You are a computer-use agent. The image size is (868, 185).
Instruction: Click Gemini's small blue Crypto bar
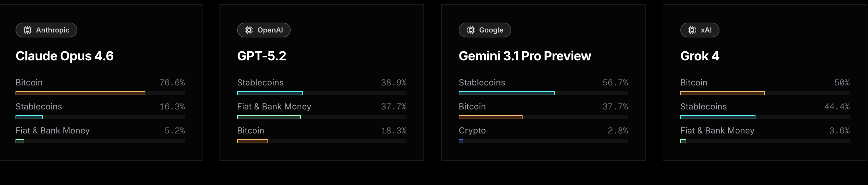[461, 141]
